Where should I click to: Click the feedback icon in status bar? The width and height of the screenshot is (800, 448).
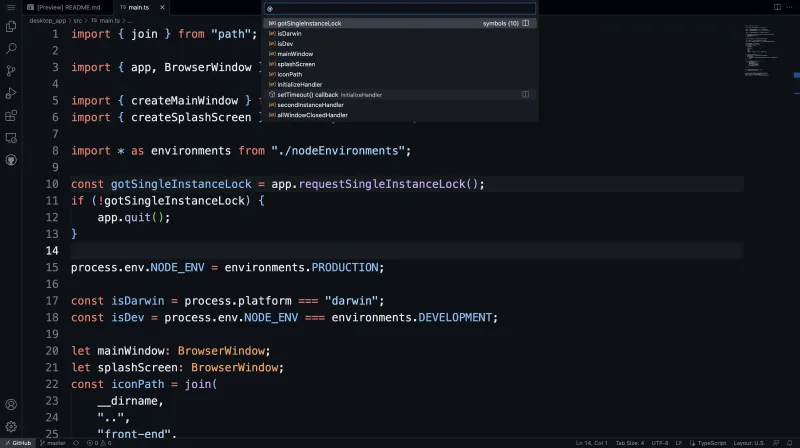click(776, 443)
